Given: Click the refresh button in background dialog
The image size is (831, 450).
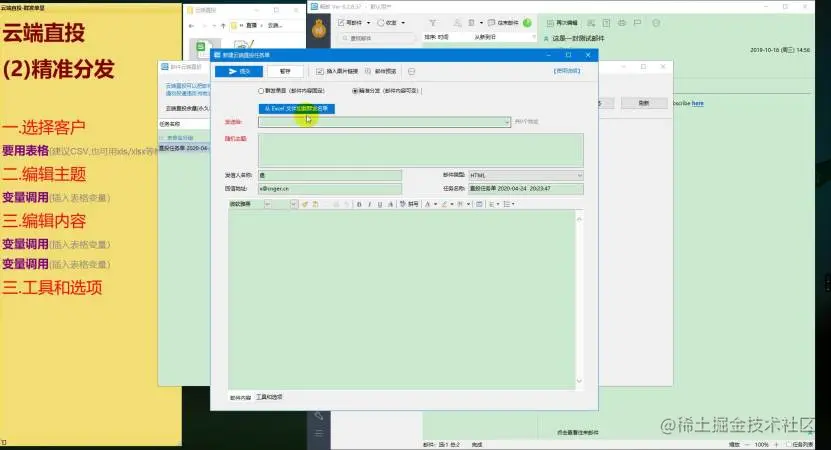Looking at the screenshot, I should pyautogui.click(x=644, y=103).
